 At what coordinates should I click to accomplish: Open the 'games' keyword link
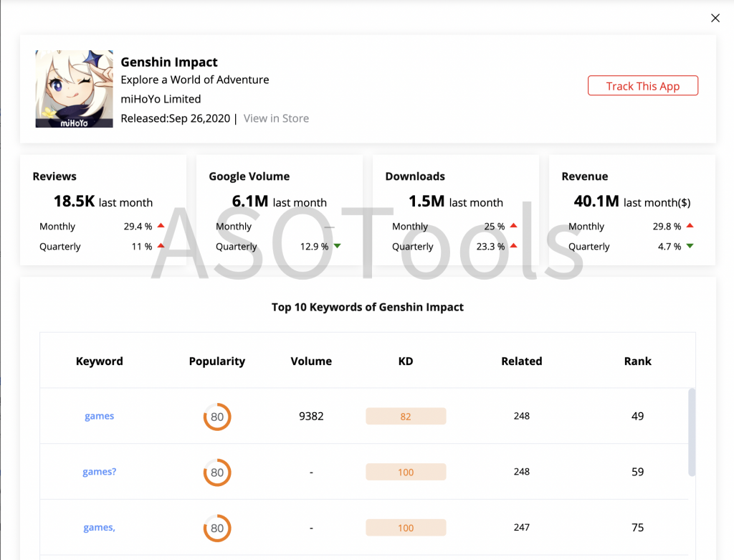coord(99,416)
